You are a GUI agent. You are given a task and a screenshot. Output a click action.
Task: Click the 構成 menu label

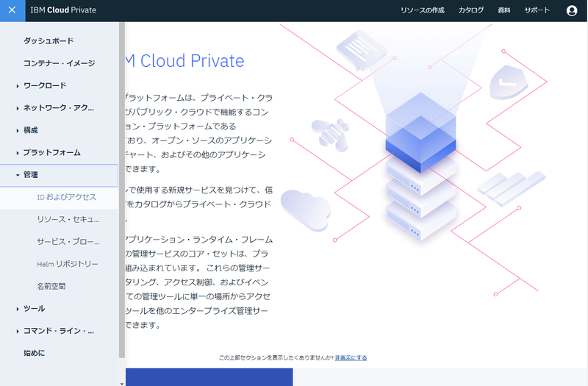coord(30,130)
